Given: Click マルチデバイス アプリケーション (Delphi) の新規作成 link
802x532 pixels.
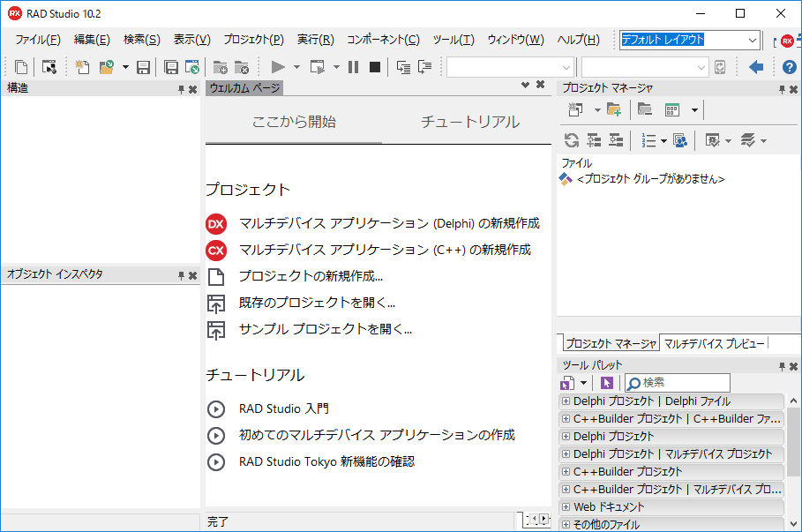Looking at the screenshot, I should 389,223.
